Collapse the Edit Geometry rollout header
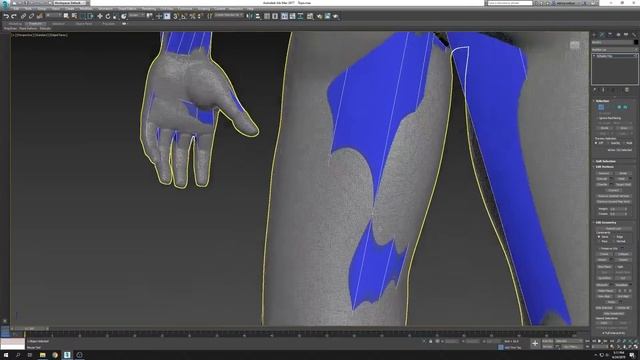The width and height of the screenshot is (640, 360). pos(613,222)
